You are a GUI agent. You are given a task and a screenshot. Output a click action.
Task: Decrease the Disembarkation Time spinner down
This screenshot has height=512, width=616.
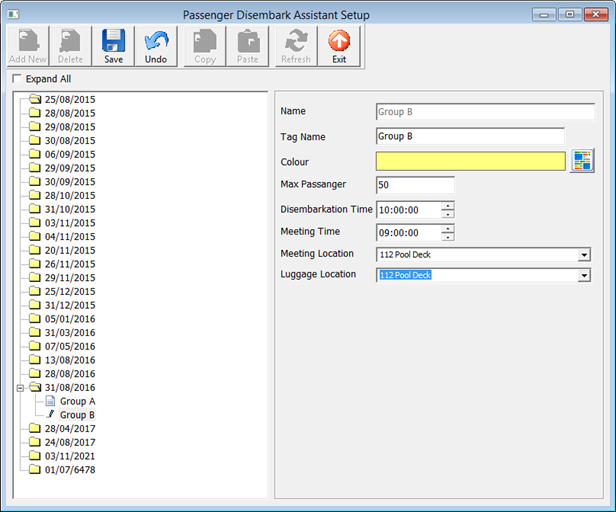point(448,214)
